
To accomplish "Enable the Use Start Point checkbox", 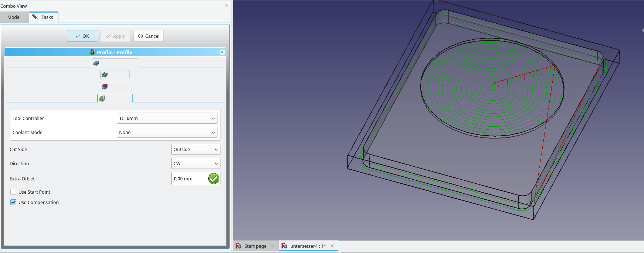I will [13, 192].
